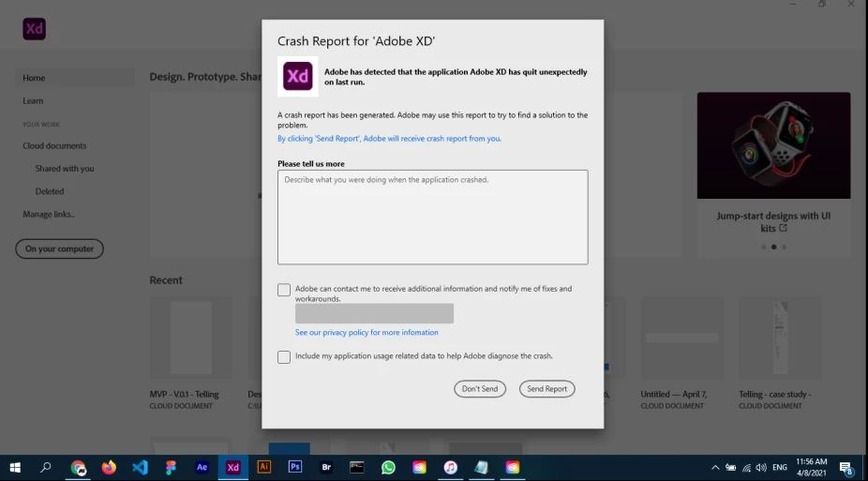Open the notepad-style app beside iTunes
Viewport: 868px width, 481px height.
coord(481,468)
